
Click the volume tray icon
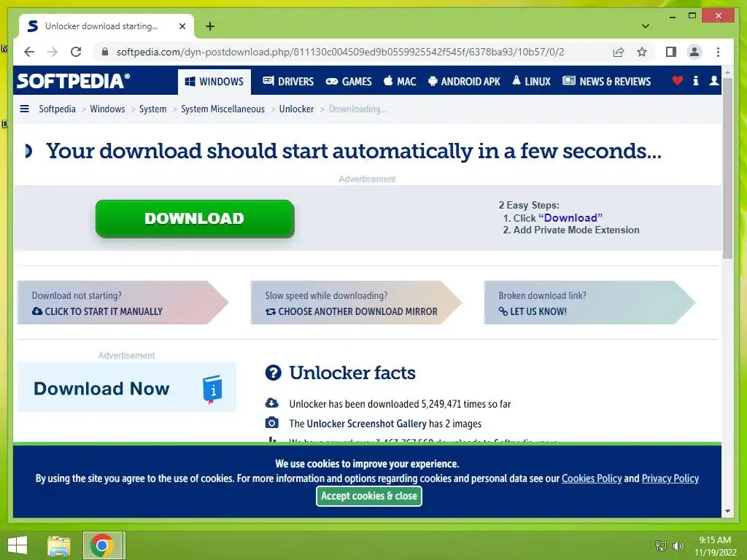pyautogui.click(x=678, y=545)
